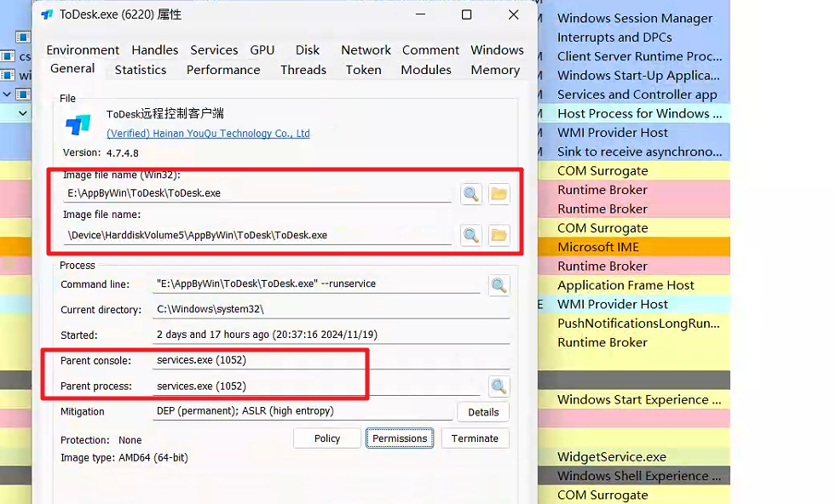
Task: Inspect command line via magnifier icon
Action: (x=499, y=285)
